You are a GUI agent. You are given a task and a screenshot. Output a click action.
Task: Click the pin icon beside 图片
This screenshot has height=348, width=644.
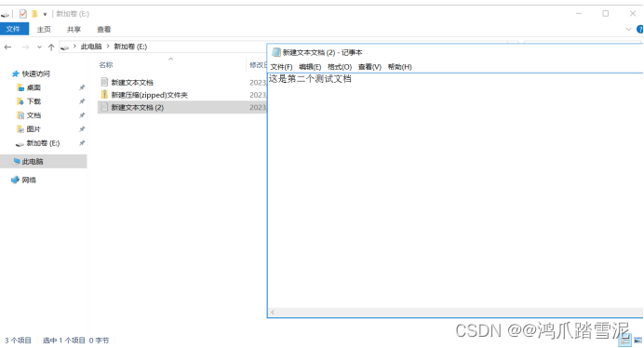(82, 129)
